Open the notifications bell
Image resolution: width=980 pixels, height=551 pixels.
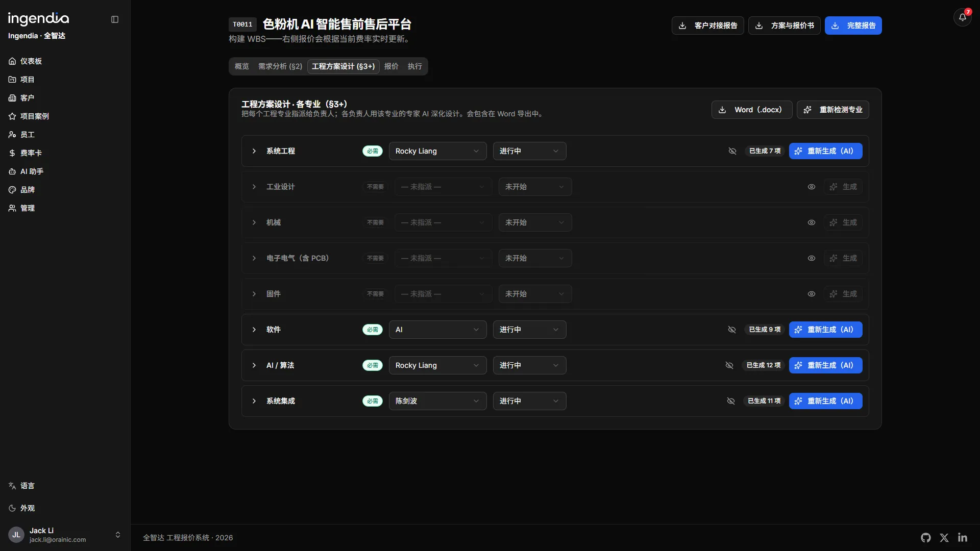(x=963, y=17)
